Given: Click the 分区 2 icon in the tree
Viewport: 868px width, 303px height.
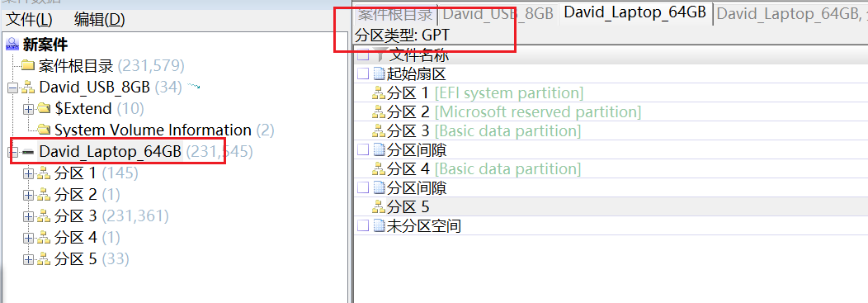Looking at the screenshot, I should click(x=45, y=194).
